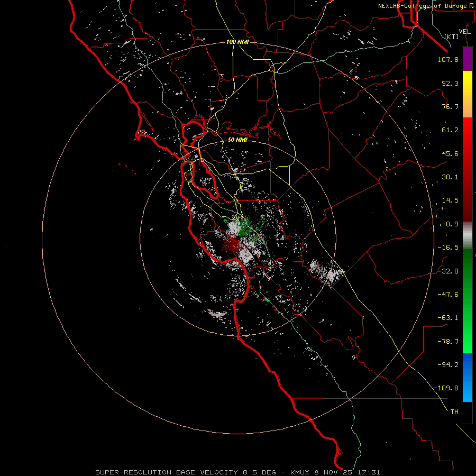The height and width of the screenshot is (476, 476).
Task: Click the 'TH' threshold label on scale
Action: tap(454, 411)
